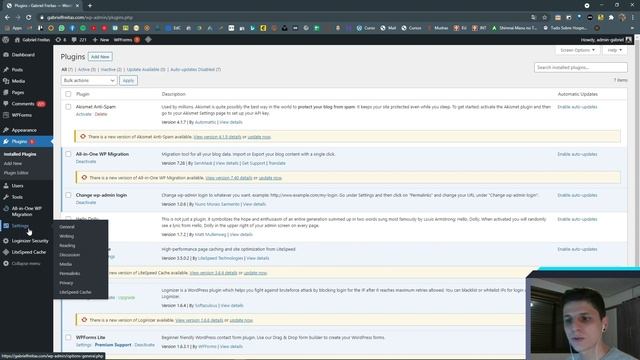Open WPForms in the admin bar

(x=127, y=40)
